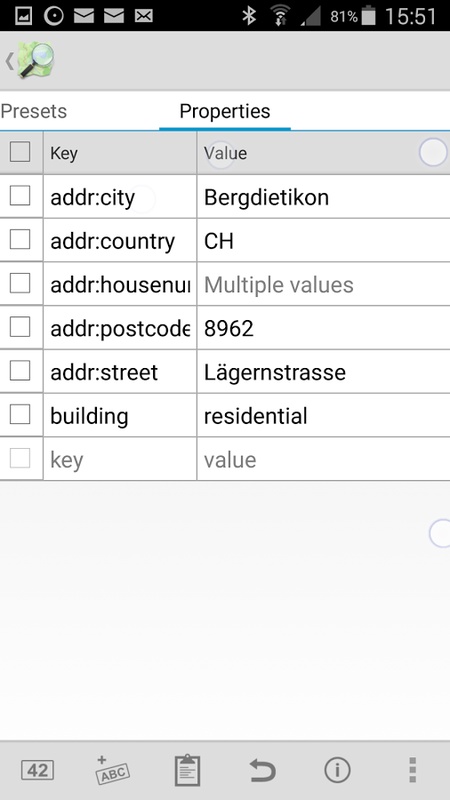This screenshot has height=800, width=450.
Task: Open the three-dot overflow menu
Action: tap(412, 770)
